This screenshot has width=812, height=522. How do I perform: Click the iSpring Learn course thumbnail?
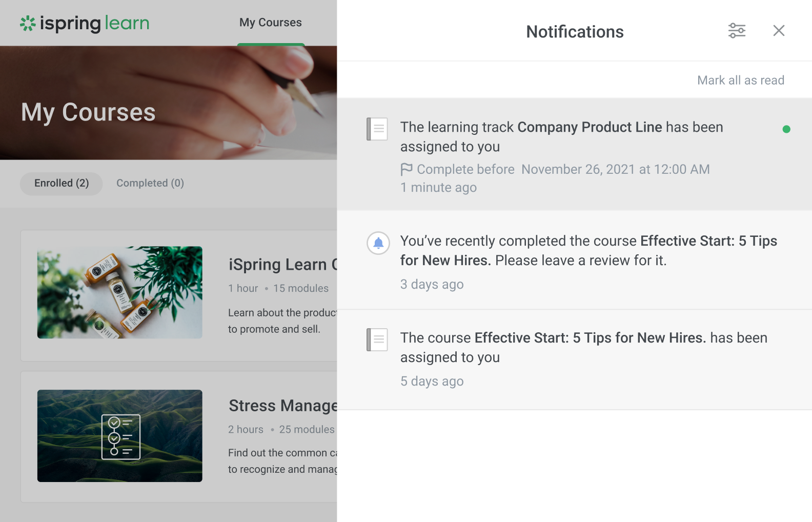(120, 292)
